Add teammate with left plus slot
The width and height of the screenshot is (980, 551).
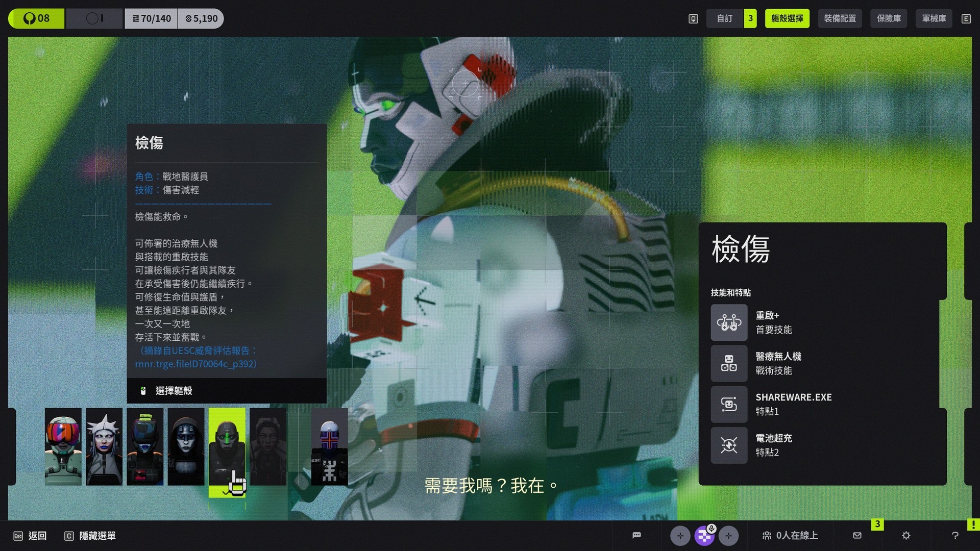pyautogui.click(x=680, y=535)
